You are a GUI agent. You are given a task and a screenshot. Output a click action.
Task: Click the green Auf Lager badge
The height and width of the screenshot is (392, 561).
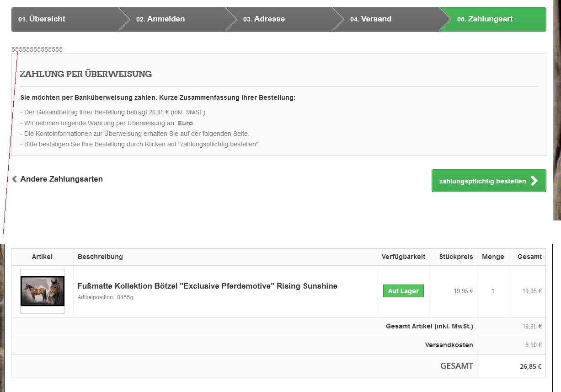point(403,291)
